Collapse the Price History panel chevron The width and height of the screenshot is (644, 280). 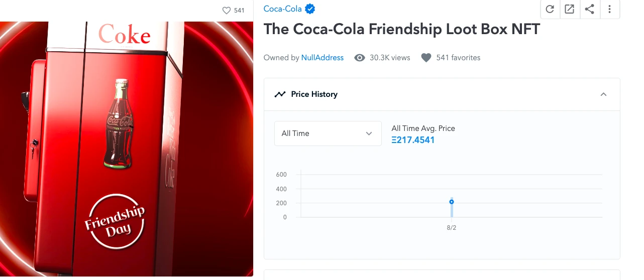click(x=604, y=94)
